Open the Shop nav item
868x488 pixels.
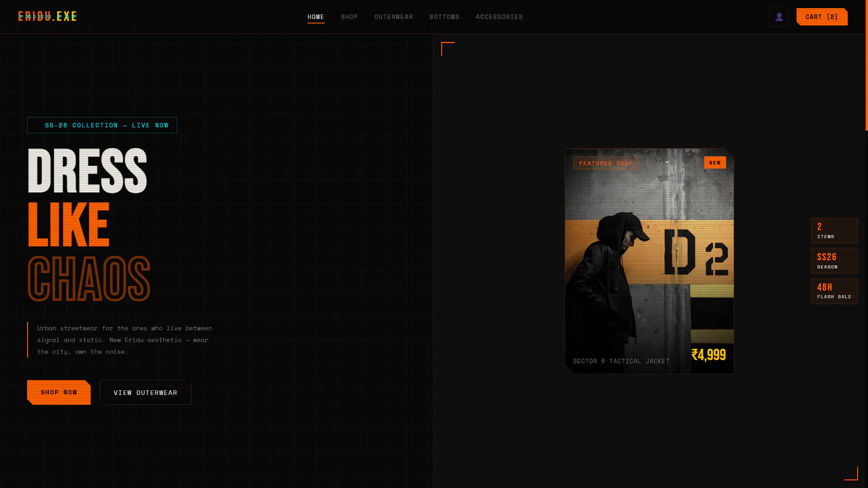(x=349, y=17)
